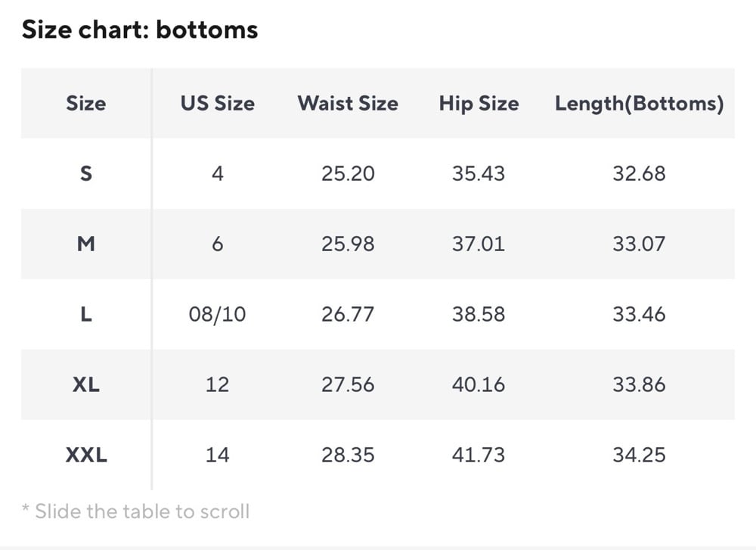This screenshot has height=550, width=756.
Task: Click the S size row label
Action: [86, 173]
